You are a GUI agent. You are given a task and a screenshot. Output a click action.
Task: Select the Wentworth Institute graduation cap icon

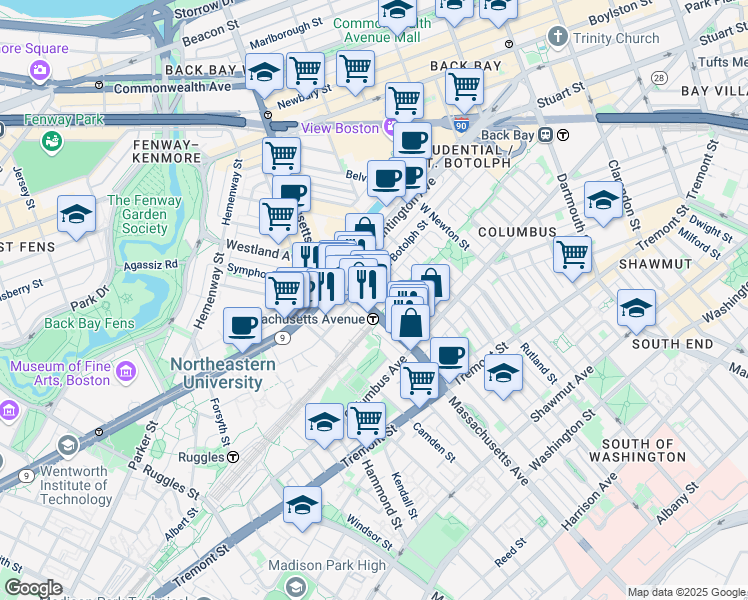point(67,446)
